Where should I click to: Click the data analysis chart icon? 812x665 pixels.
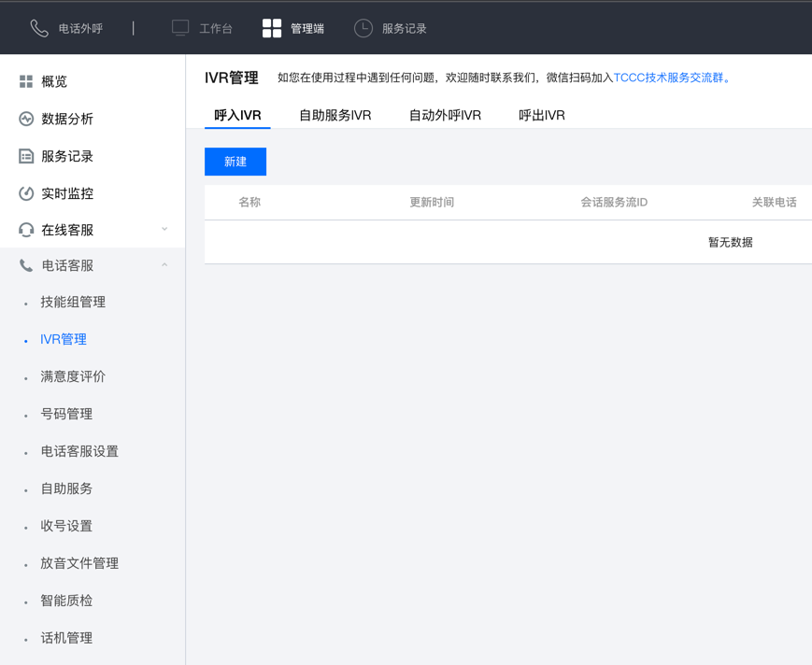click(x=26, y=119)
